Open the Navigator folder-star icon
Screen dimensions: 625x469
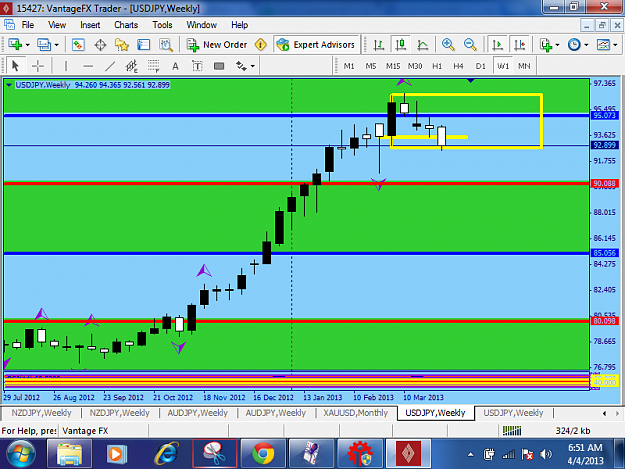click(x=122, y=45)
